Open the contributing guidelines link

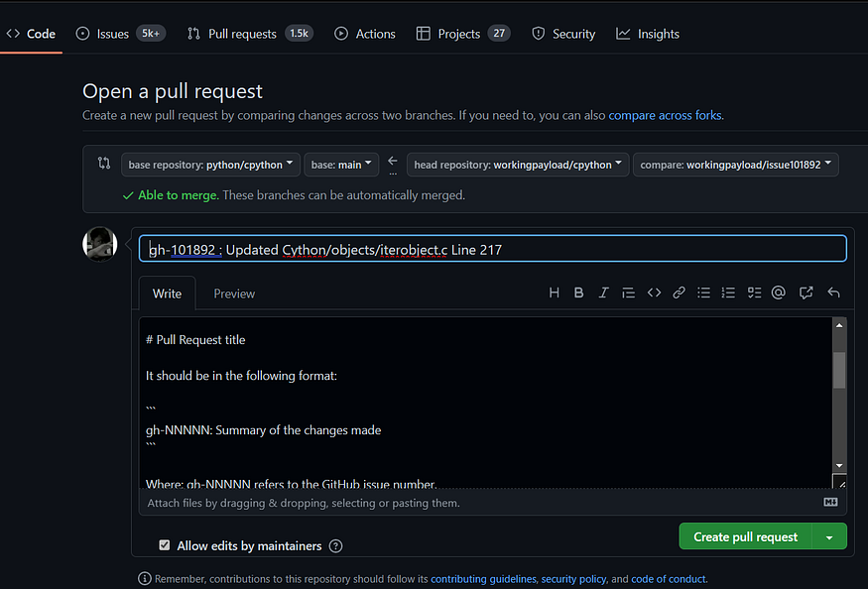[483, 579]
